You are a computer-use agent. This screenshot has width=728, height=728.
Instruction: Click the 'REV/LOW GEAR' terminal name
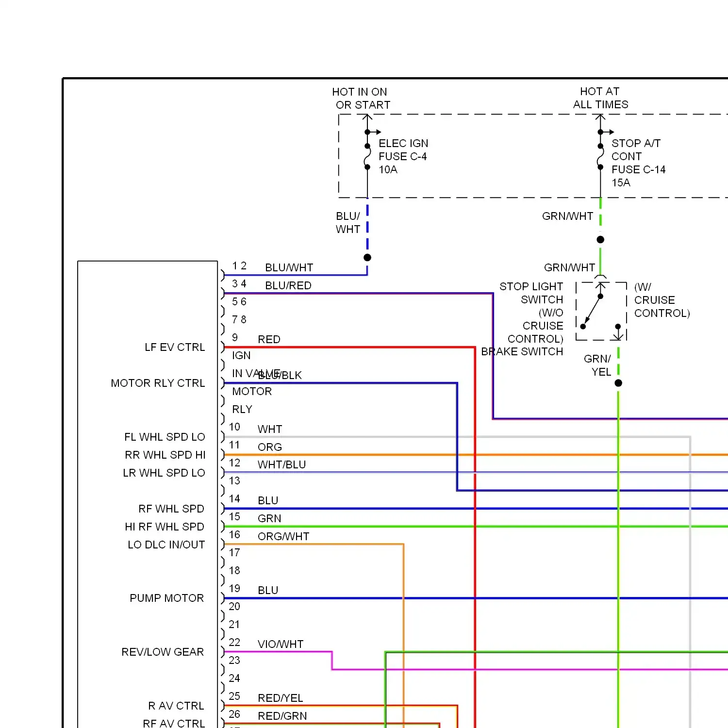click(163, 652)
